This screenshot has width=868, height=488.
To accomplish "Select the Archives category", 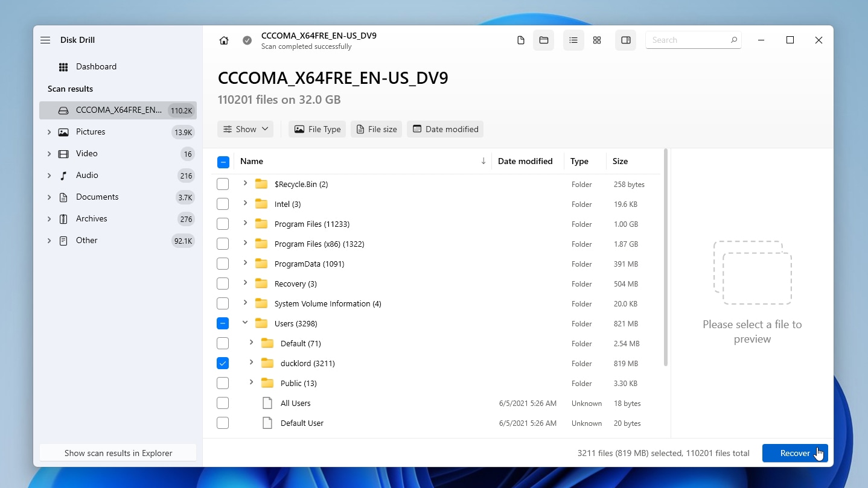I will [118, 219].
